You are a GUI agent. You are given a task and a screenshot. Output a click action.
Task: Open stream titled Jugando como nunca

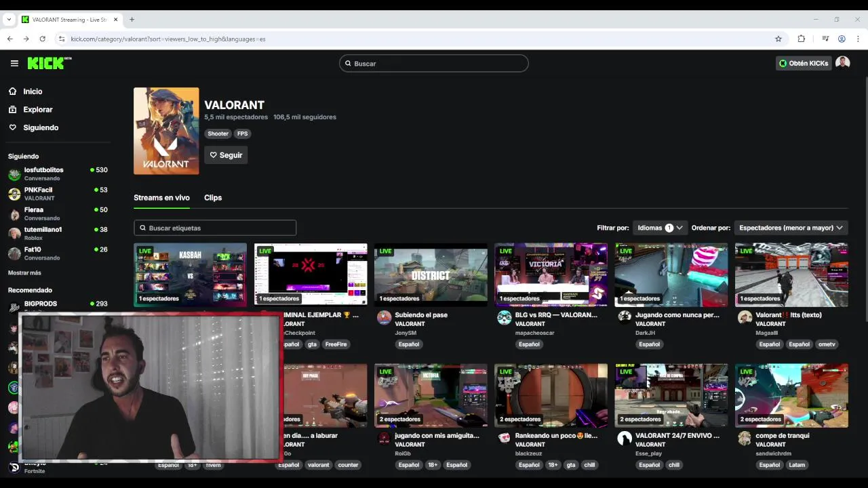[x=677, y=315]
